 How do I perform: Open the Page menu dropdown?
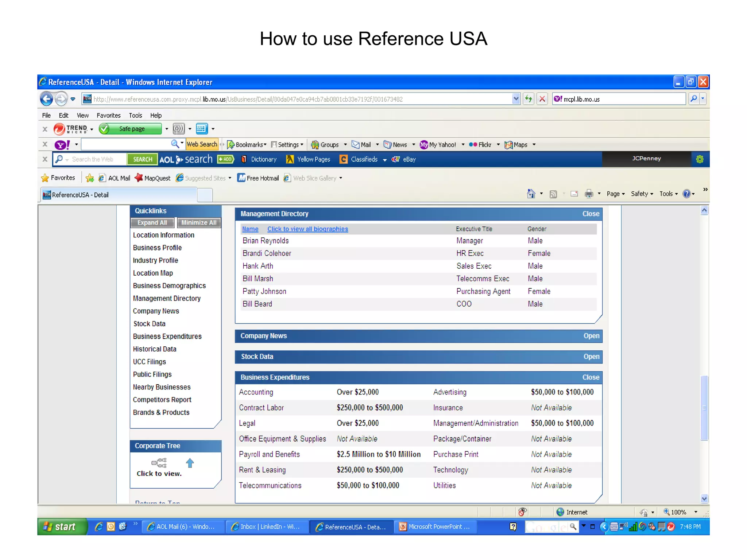(x=616, y=194)
